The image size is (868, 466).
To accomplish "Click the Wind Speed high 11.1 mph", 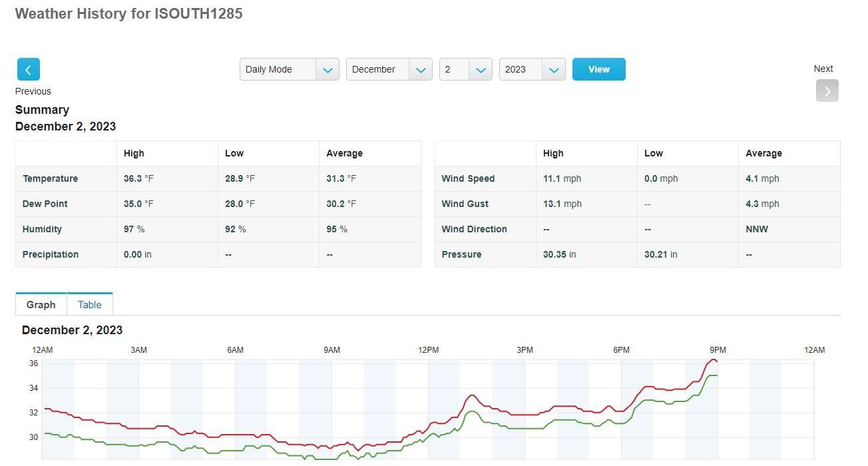I will pos(562,178).
